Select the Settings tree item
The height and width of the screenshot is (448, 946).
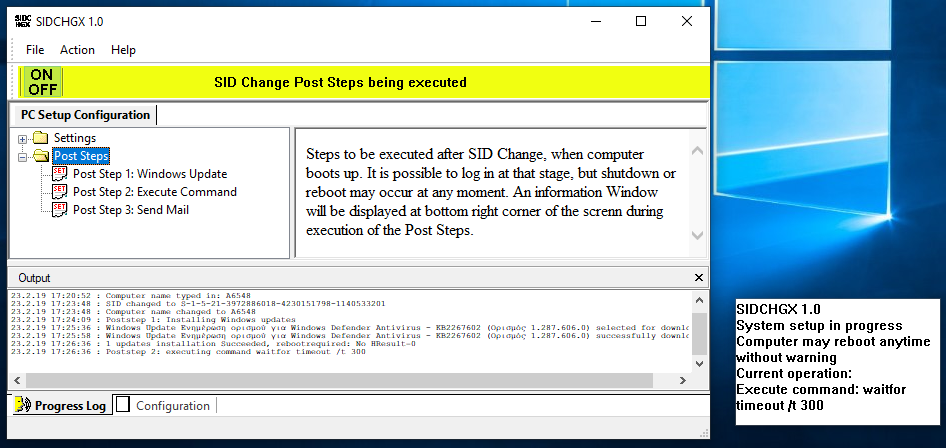point(75,138)
